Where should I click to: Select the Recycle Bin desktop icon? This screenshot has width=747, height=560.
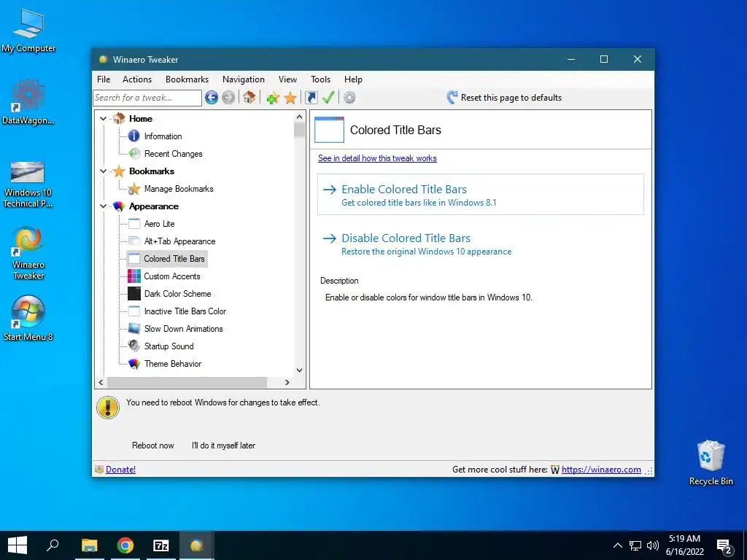pos(711,463)
